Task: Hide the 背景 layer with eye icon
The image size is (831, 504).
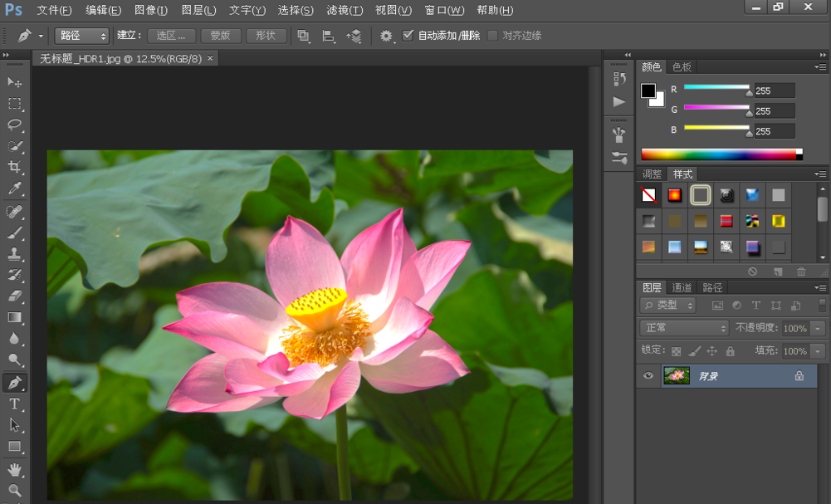Action: pyautogui.click(x=648, y=376)
